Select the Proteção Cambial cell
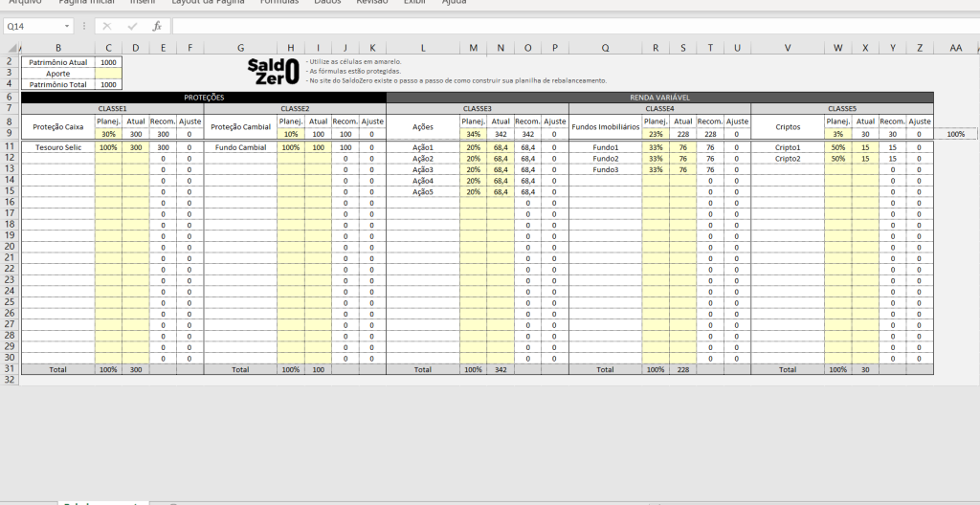Screen dimensions: 980x505 (x=240, y=127)
